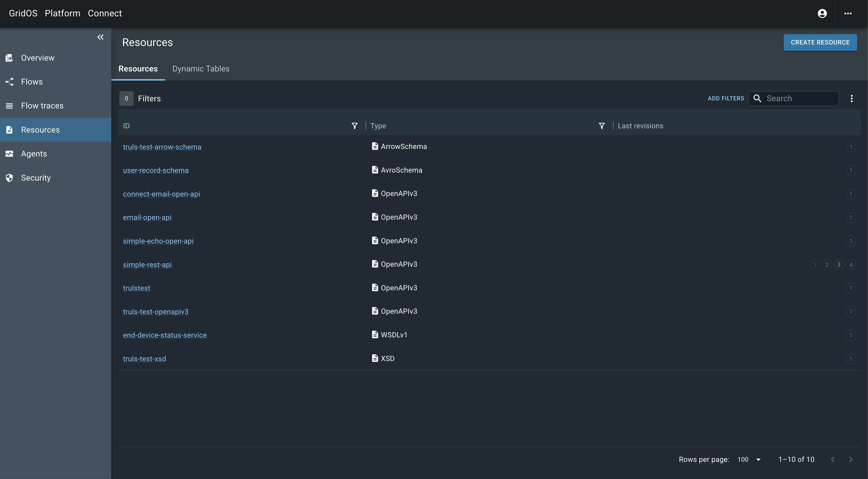868x479 pixels.
Task: Open connect-email-open-api resource link
Action: 161,194
